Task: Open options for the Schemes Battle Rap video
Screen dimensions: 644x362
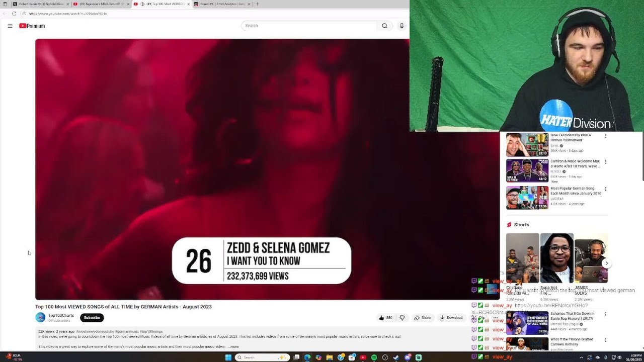Action: pos(605,314)
